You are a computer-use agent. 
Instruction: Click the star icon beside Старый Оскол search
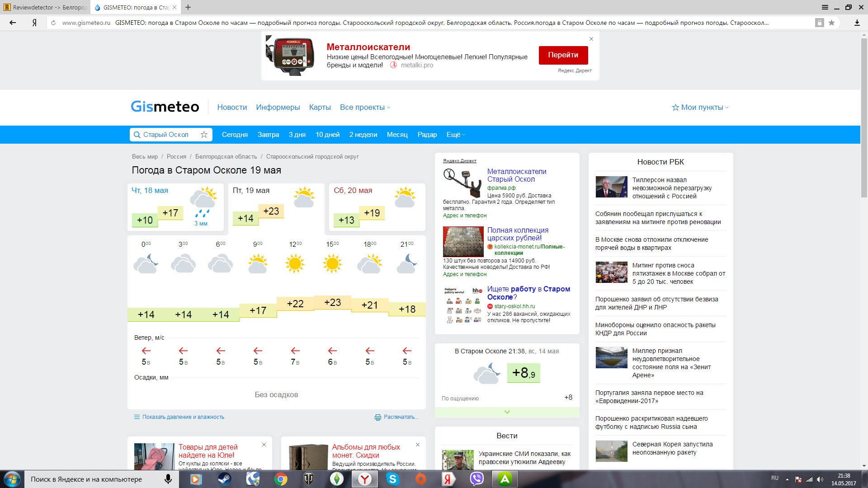coord(204,135)
